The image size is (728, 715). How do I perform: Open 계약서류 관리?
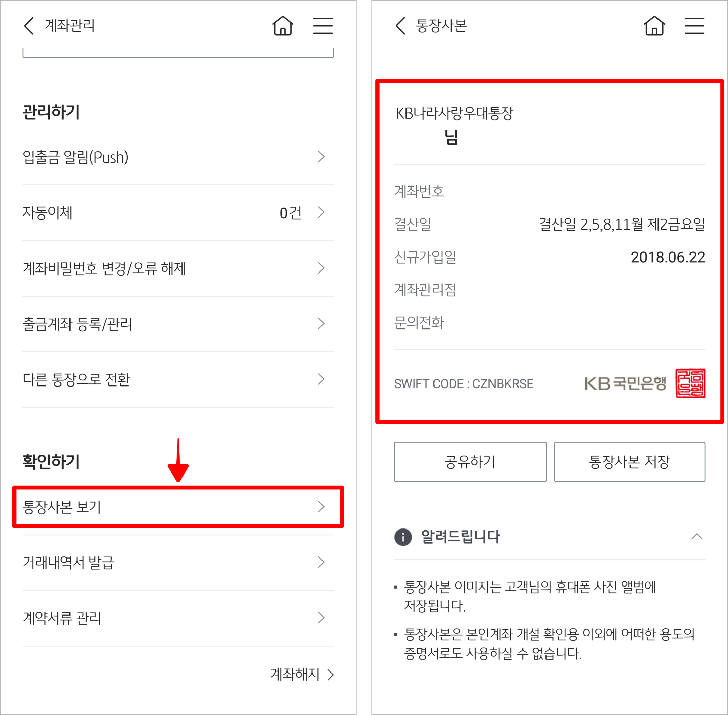[x=178, y=618]
